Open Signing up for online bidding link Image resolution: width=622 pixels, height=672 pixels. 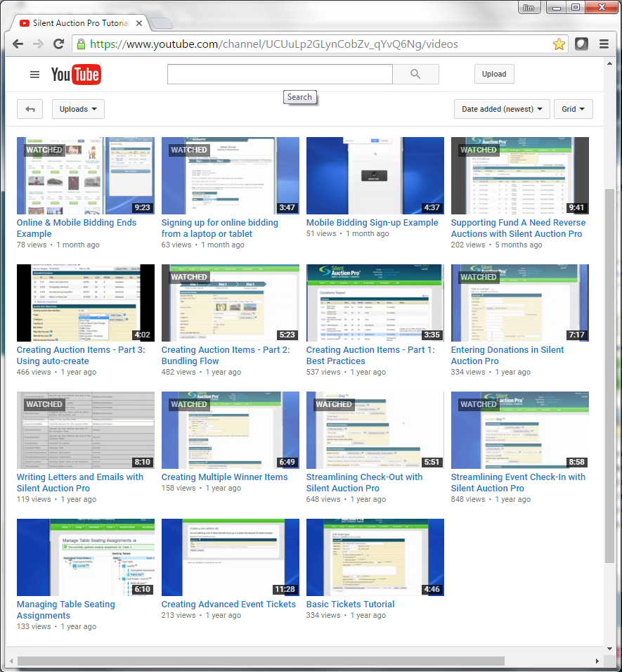click(220, 228)
